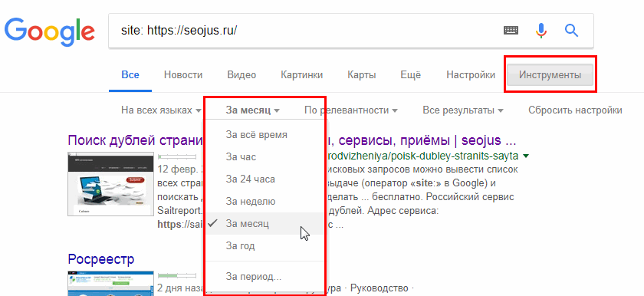
Task: Click Сбросить настройки link
Action: [575, 110]
